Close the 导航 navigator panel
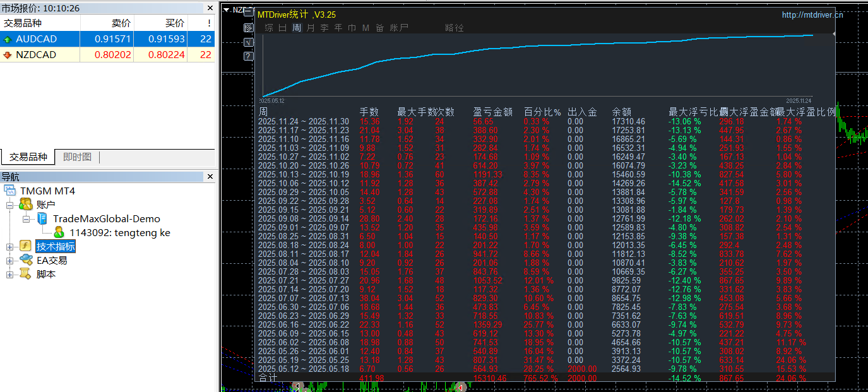 tap(210, 177)
